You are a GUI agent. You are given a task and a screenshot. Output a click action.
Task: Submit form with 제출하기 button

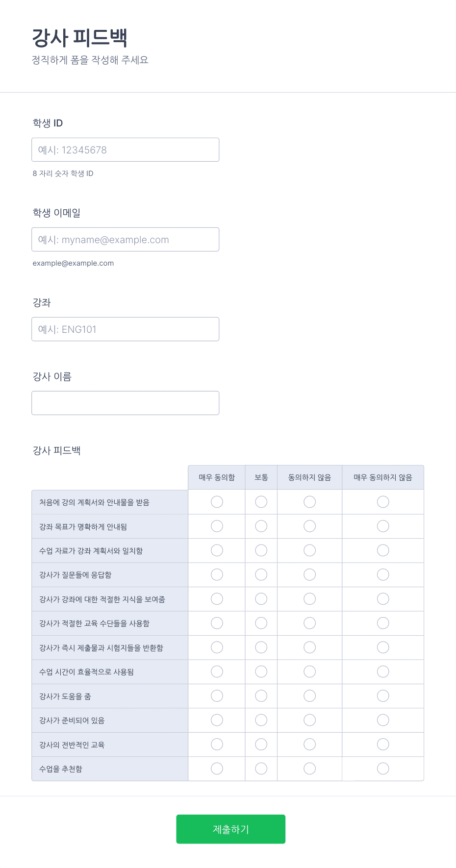230,829
